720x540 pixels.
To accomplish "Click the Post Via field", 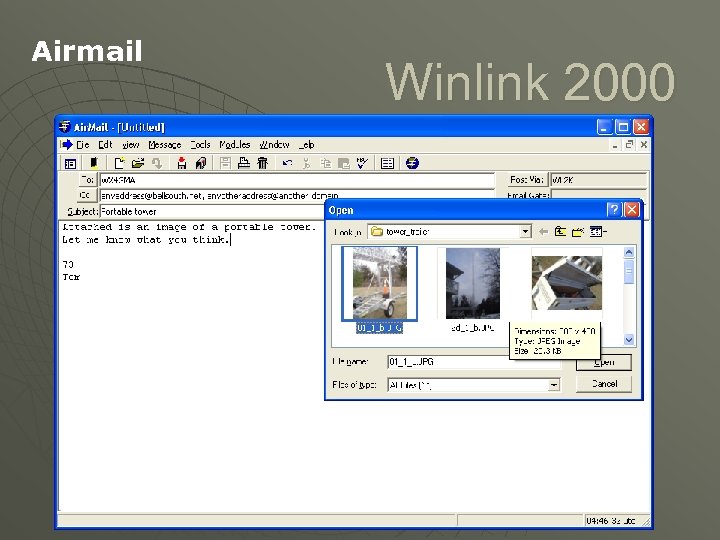I will pos(598,180).
